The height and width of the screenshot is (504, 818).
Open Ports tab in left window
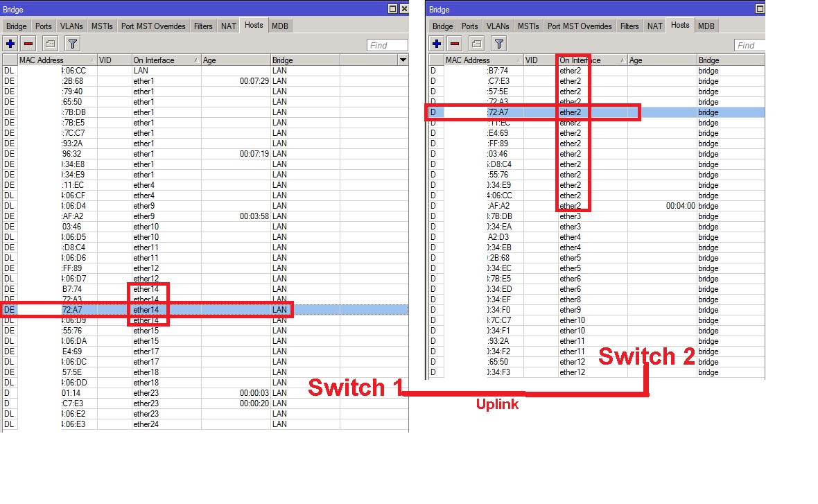(43, 26)
